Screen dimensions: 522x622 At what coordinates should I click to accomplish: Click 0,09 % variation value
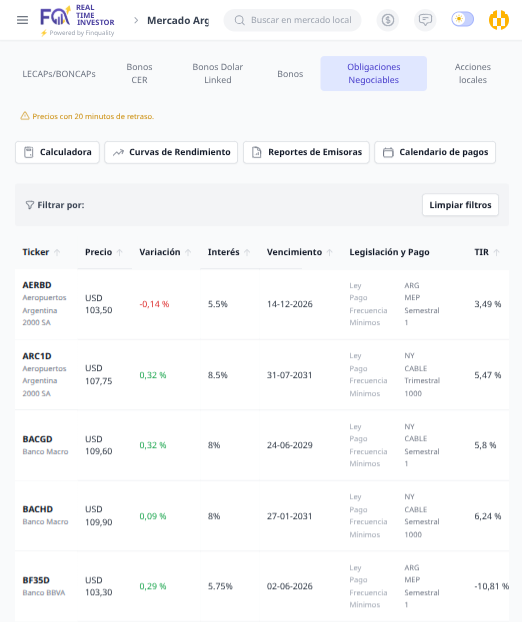coord(153,516)
